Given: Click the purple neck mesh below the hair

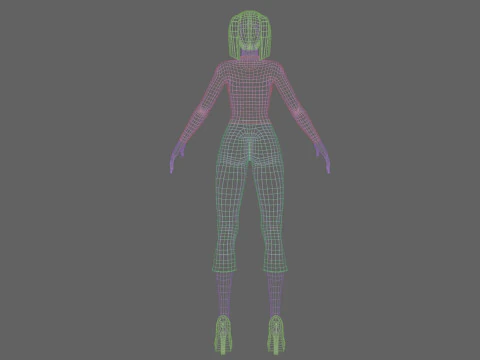Looking at the screenshot, I should [x=250, y=54].
